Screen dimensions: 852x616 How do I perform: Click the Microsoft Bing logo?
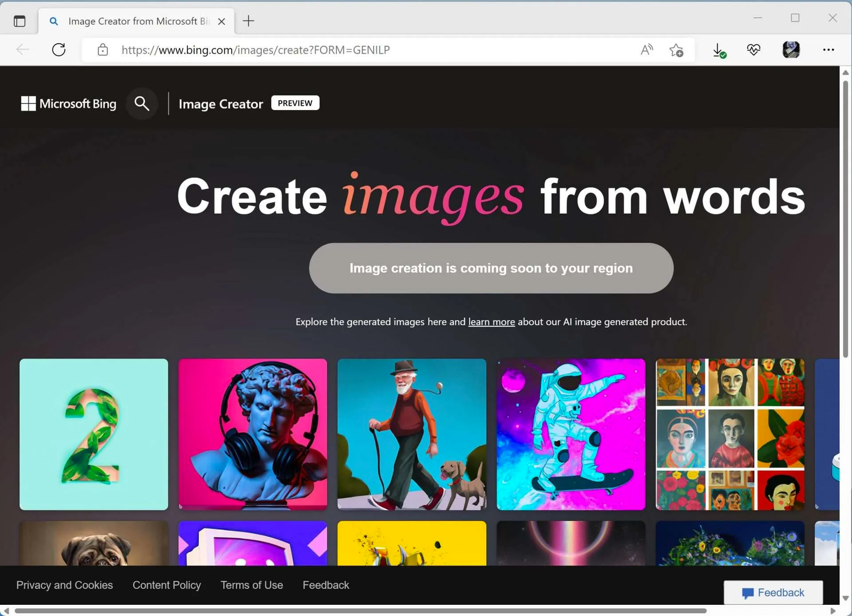tap(68, 103)
